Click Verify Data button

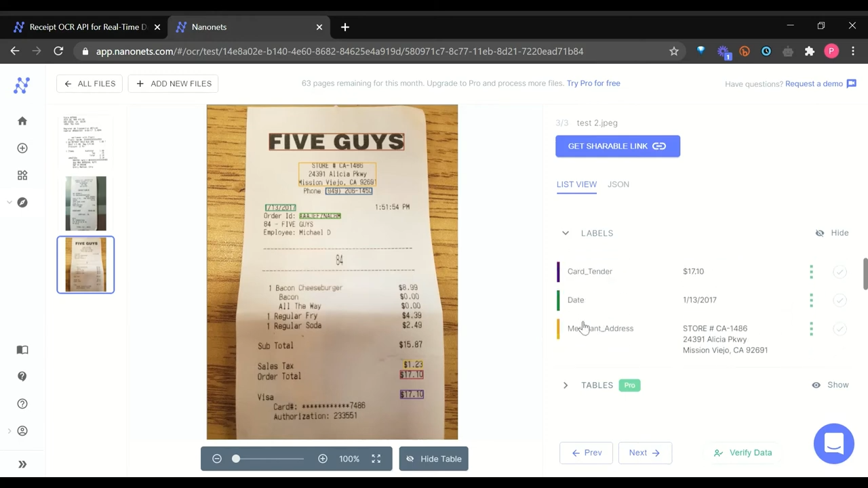pyautogui.click(x=743, y=453)
